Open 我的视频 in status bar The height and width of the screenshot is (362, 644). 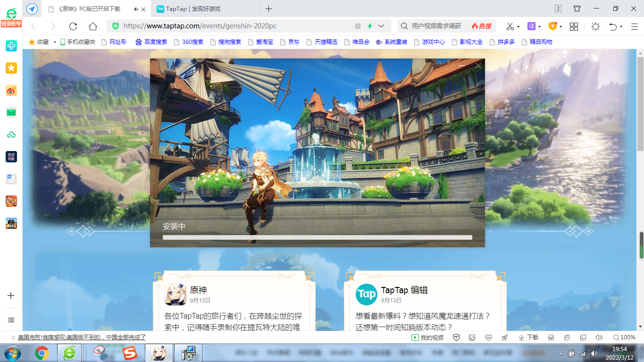pyautogui.click(x=427, y=337)
